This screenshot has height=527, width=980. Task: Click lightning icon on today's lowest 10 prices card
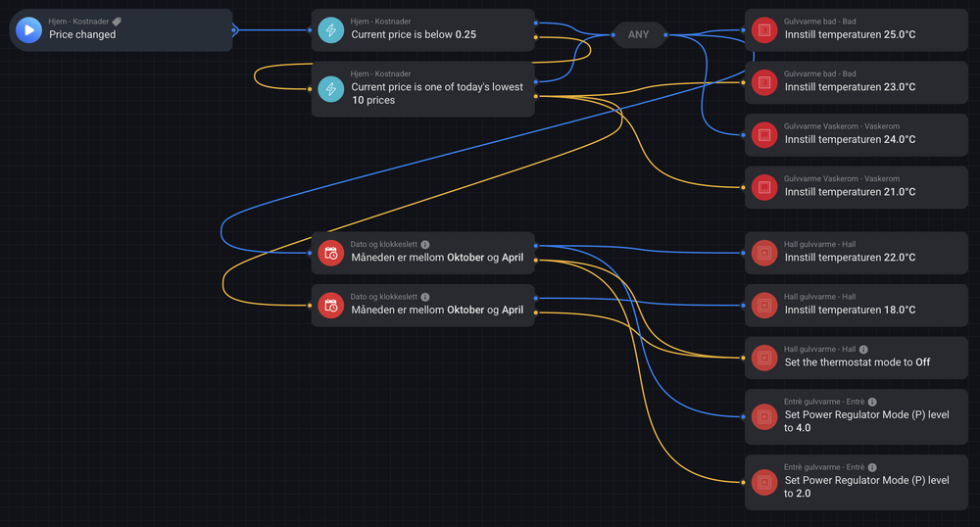point(331,89)
